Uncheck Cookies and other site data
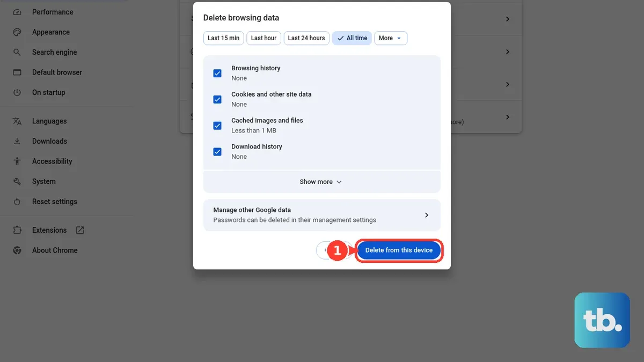The height and width of the screenshot is (362, 644). pos(217,99)
